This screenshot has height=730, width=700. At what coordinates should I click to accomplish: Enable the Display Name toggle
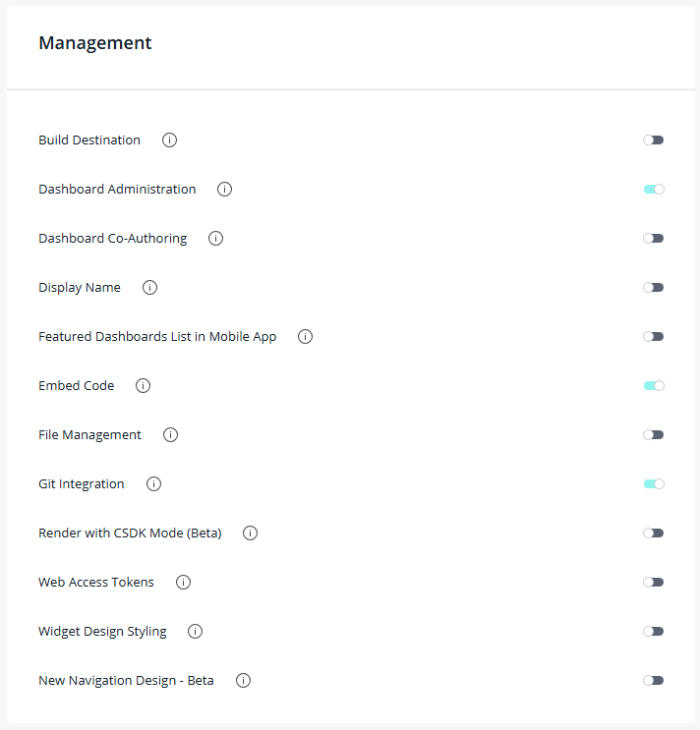[654, 288]
